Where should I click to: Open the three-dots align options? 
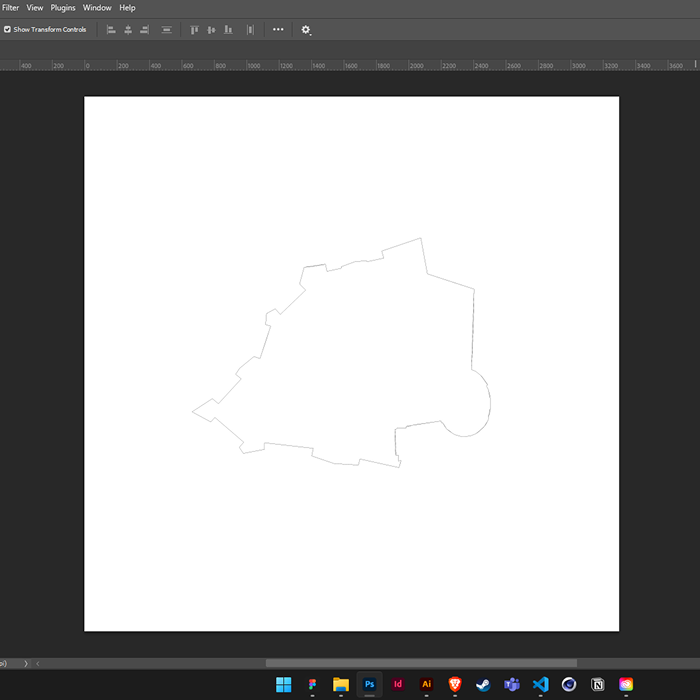[x=278, y=29]
